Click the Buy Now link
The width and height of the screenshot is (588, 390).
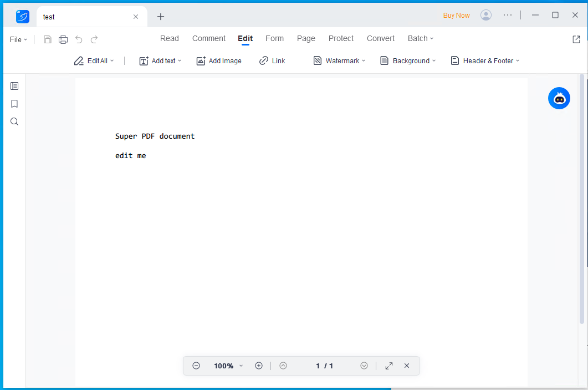pyautogui.click(x=456, y=15)
